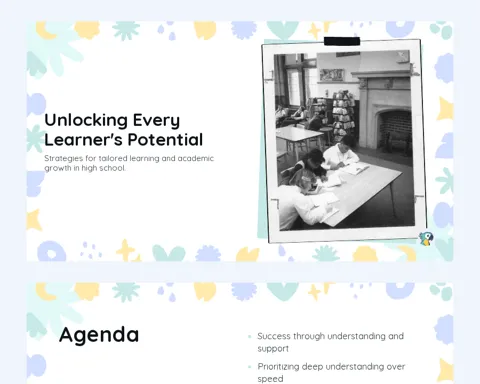This screenshot has width=480, height=384.
Task: Click the black tape strip atop the photo
Action: (342, 41)
